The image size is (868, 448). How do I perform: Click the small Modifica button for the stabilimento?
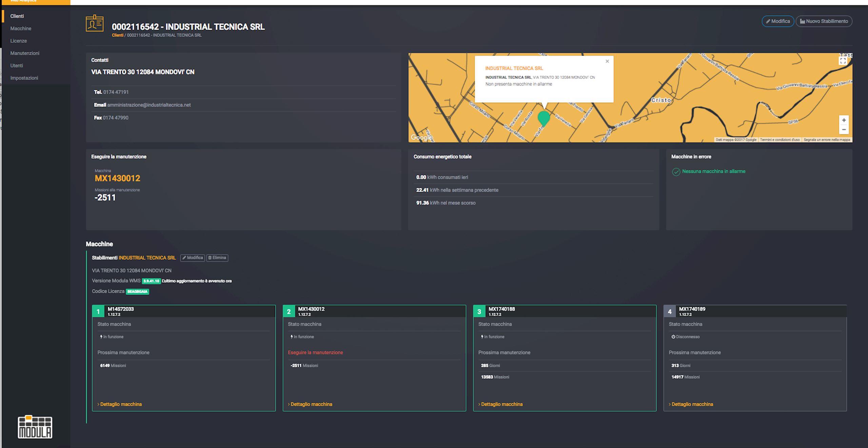192,258
